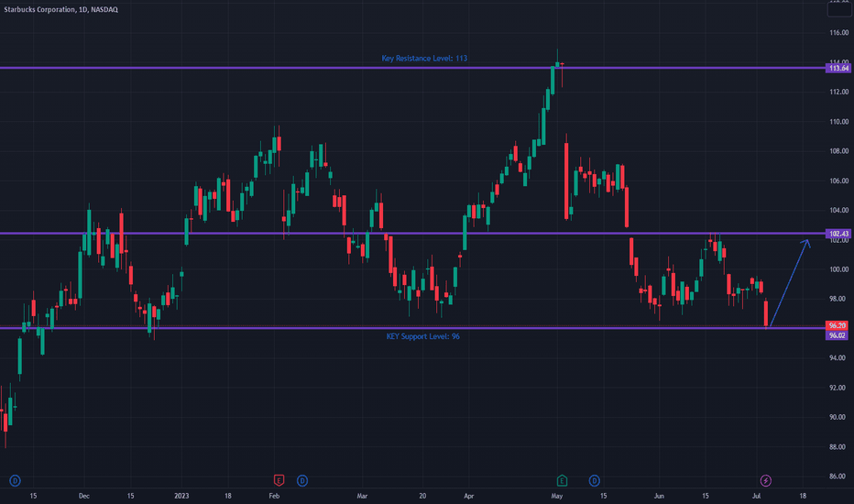Select the 'KEY Support Level: 96' annotation

pyautogui.click(x=423, y=336)
